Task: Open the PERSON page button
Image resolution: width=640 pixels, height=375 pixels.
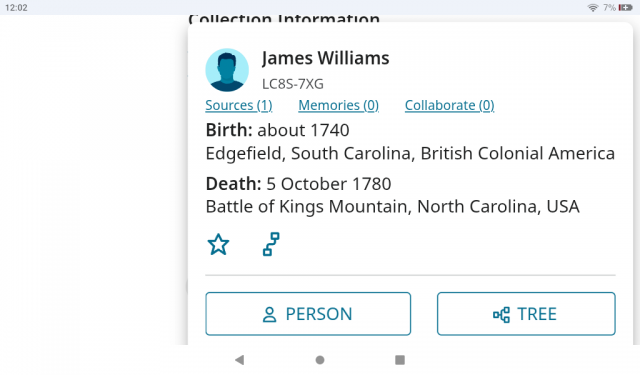Action: (308, 314)
